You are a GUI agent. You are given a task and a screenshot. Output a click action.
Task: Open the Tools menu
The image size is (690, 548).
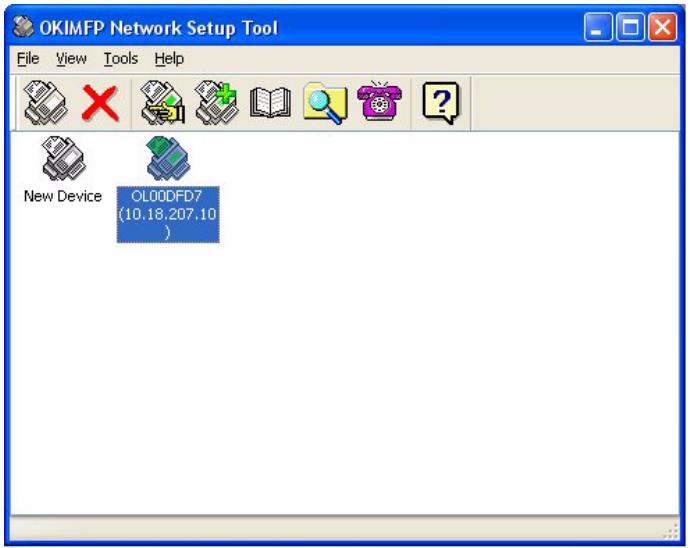coord(121,59)
